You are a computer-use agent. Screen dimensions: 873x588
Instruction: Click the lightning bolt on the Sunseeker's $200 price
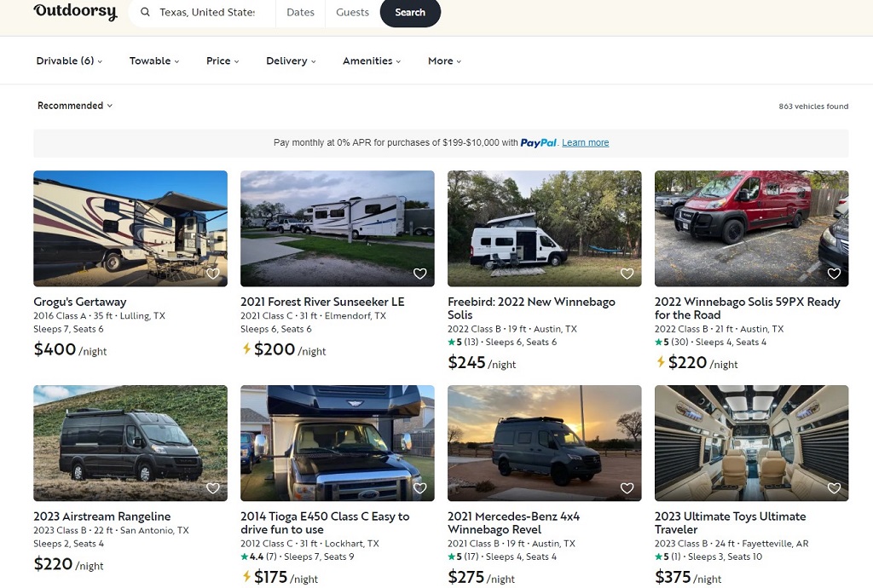click(246, 348)
